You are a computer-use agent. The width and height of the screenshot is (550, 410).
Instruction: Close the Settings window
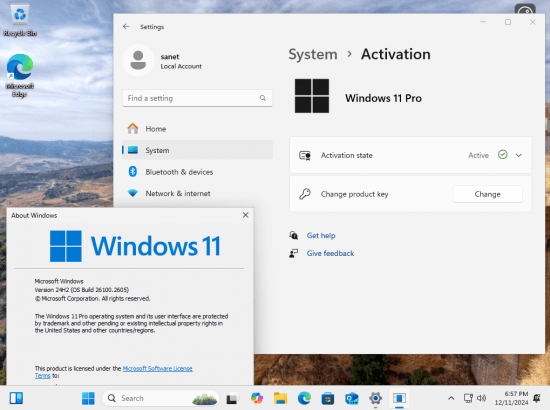click(532, 22)
